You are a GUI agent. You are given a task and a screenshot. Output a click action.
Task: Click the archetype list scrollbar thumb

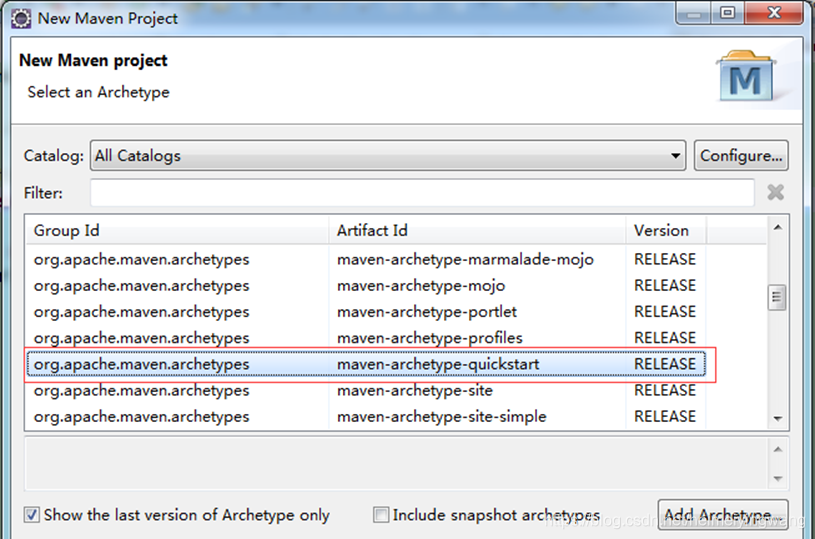(777, 297)
